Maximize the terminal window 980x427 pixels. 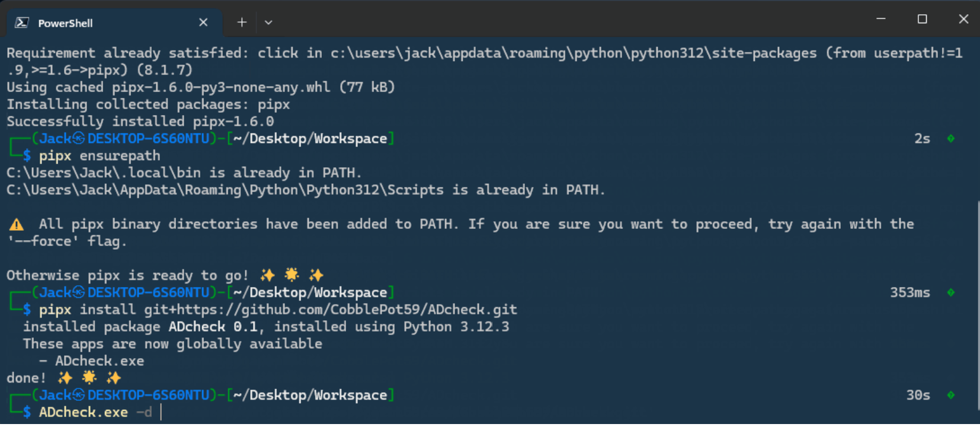922,19
